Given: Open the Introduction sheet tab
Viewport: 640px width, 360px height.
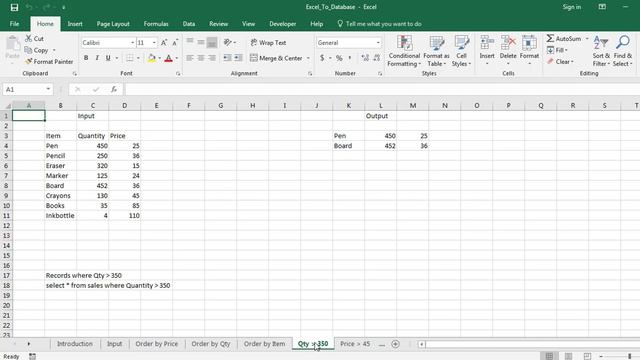Looking at the screenshot, I should click(75, 344).
